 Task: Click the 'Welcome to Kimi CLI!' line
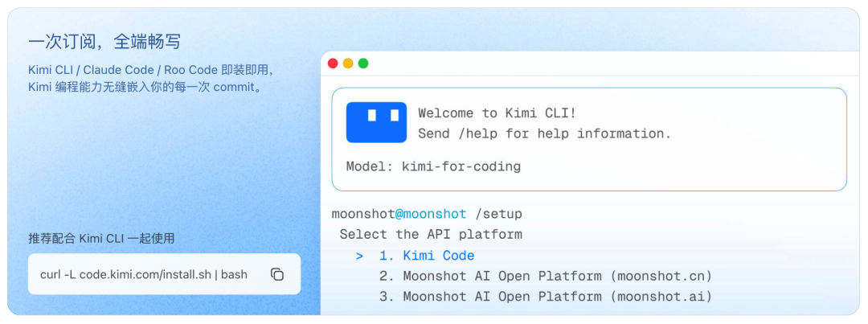(x=497, y=113)
